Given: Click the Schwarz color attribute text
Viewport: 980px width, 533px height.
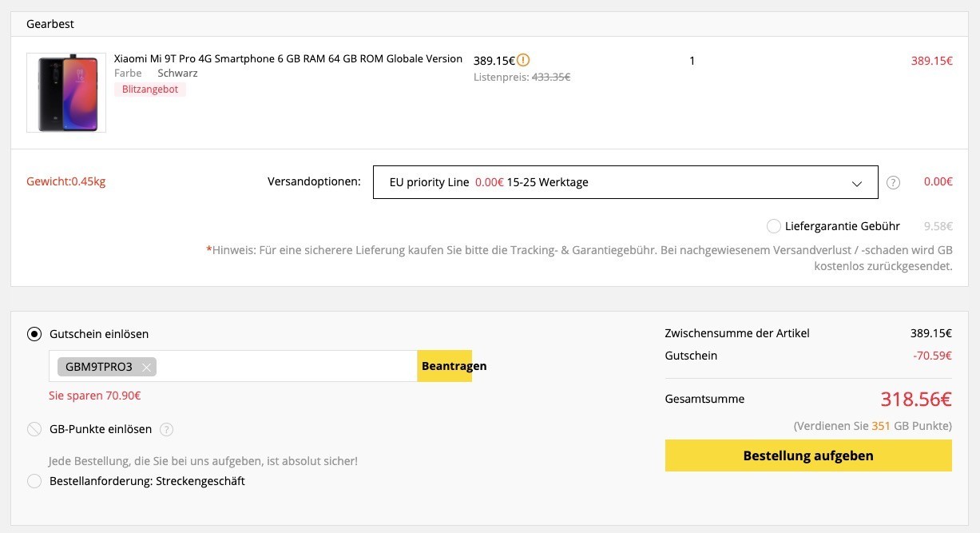Looking at the screenshot, I should pos(177,73).
